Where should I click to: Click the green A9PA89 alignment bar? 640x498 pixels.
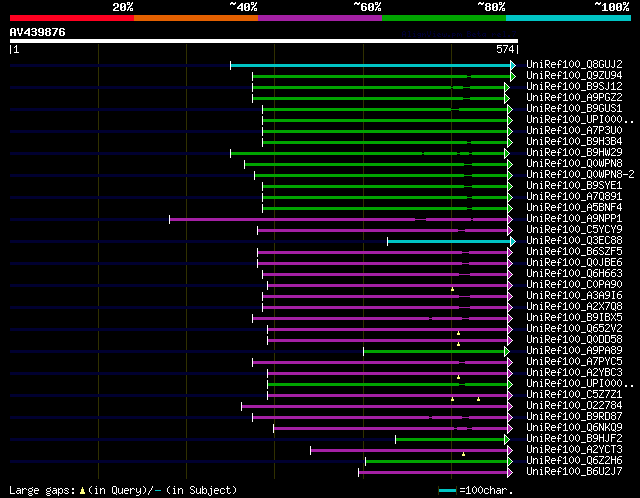(434, 351)
